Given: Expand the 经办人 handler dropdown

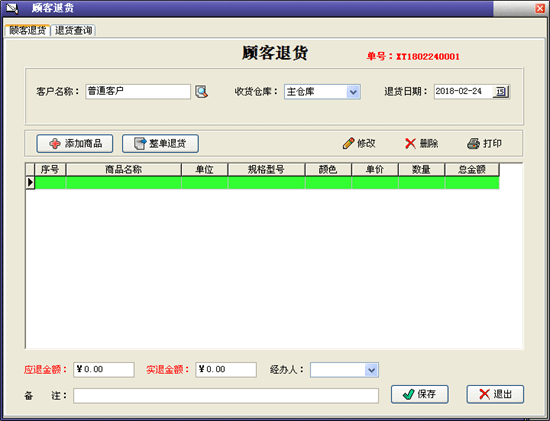Looking at the screenshot, I should point(371,370).
